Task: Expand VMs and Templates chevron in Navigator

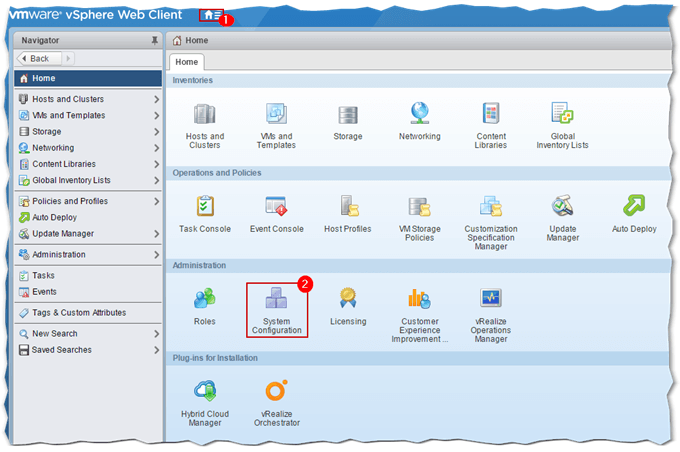Action: coord(157,115)
